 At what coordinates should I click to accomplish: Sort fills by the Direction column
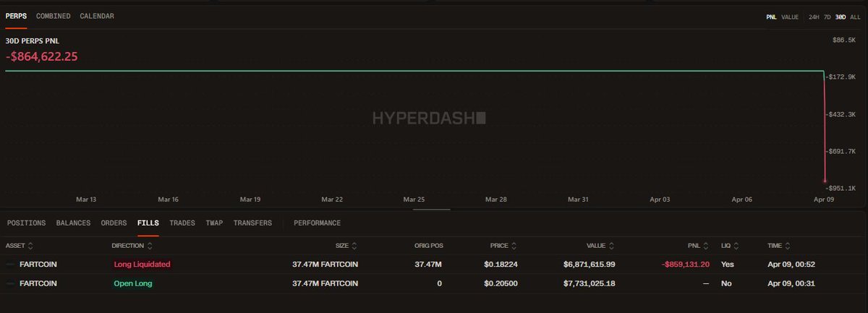(x=134, y=246)
